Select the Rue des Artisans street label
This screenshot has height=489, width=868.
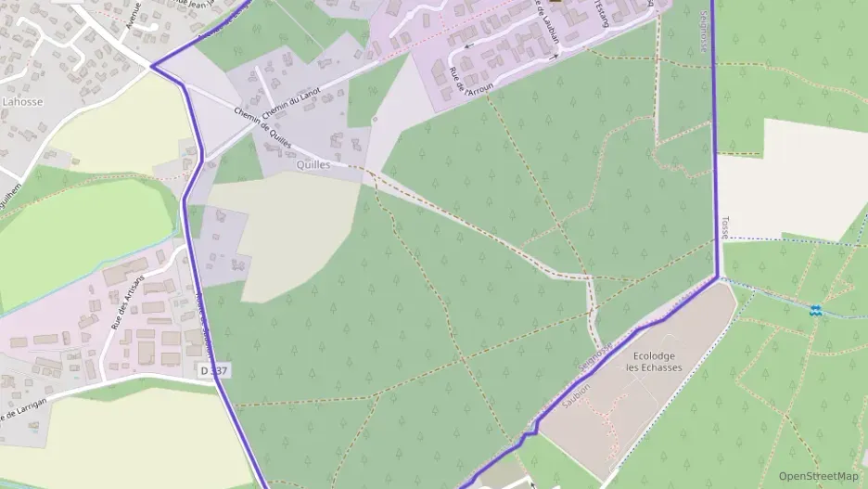pos(127,302)
